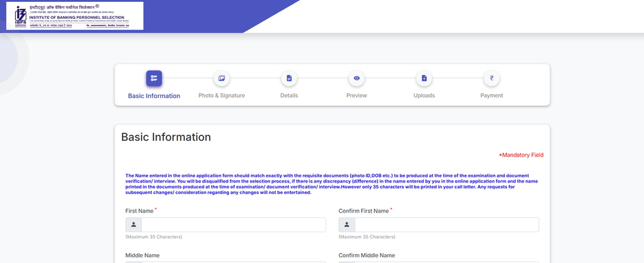Click the Details step label
The image size is (644, 263).
point(289,96)
